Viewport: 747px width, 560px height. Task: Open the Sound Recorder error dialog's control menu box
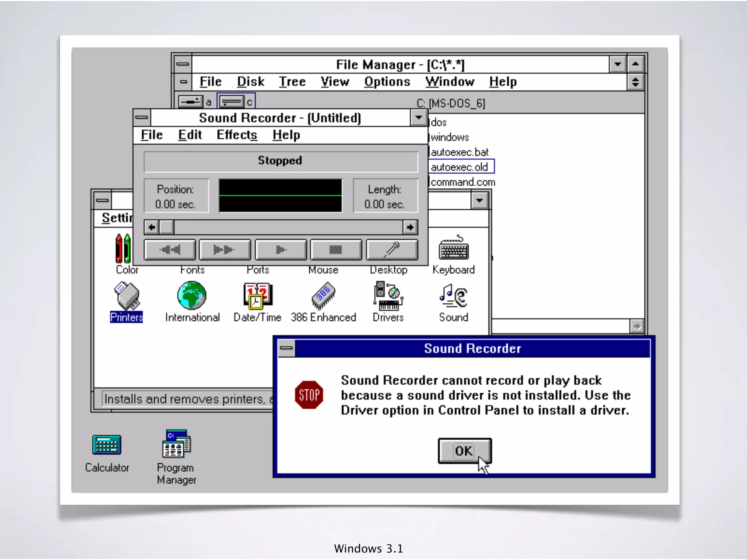[x=286, y=348]
